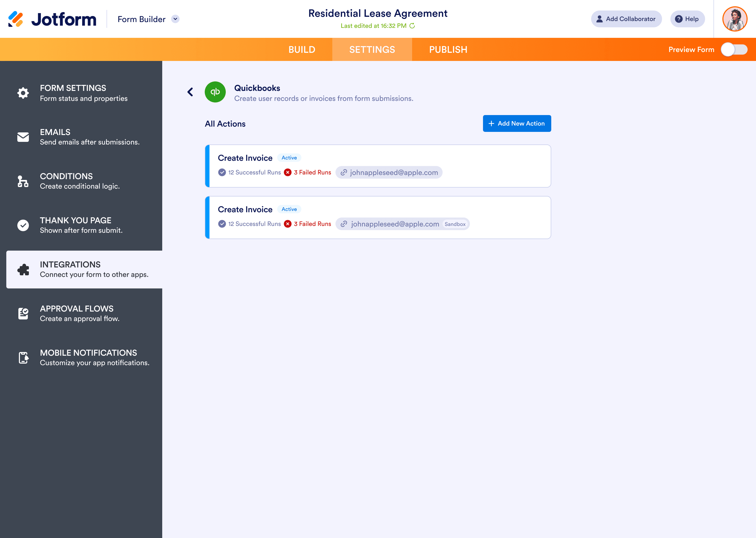The width and height of the screenshot is (756, 538).
Task: Click the Conditions logic icon
Action: [23, 181]
